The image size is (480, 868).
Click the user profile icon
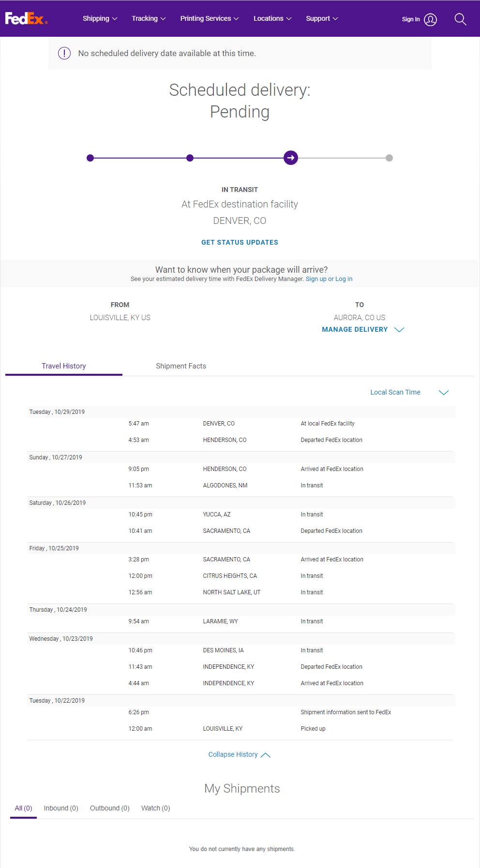pyautogui.click(x=430, y=19)
